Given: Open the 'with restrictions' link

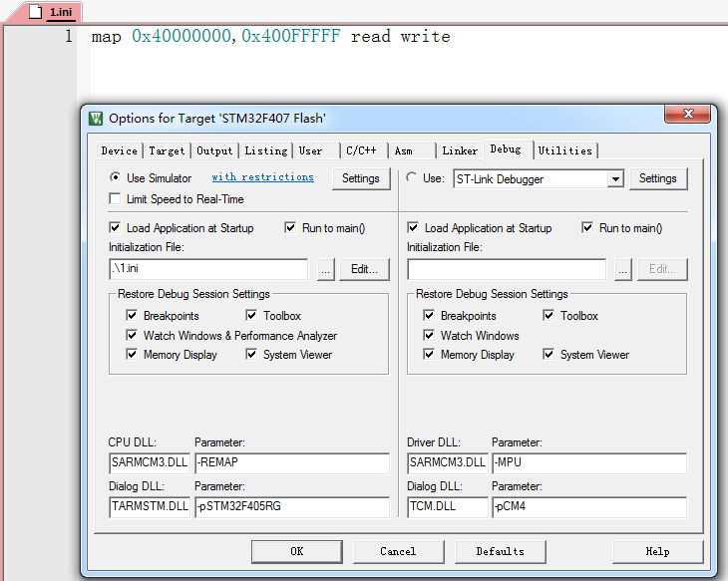Looking at the screenshot, I should pos(262,177).
